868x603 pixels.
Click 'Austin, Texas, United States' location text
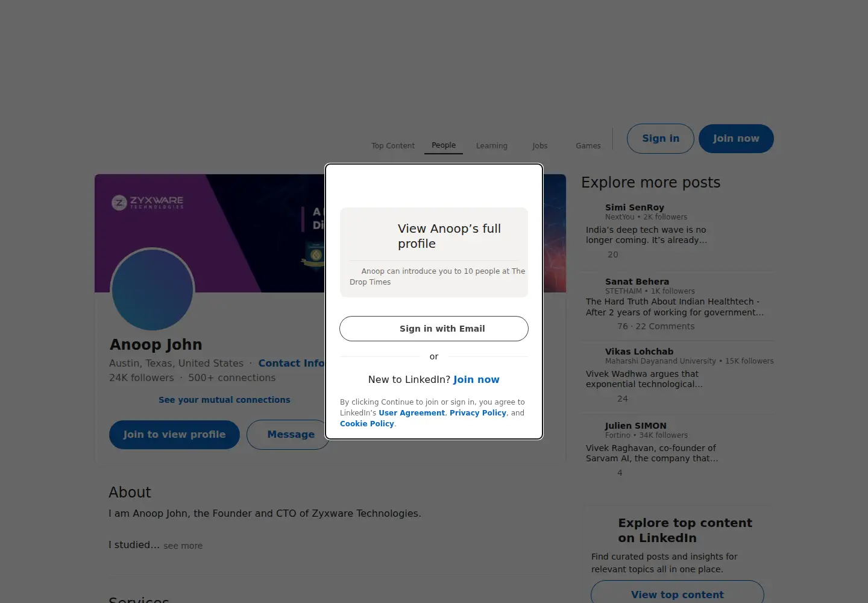point(177,363)
